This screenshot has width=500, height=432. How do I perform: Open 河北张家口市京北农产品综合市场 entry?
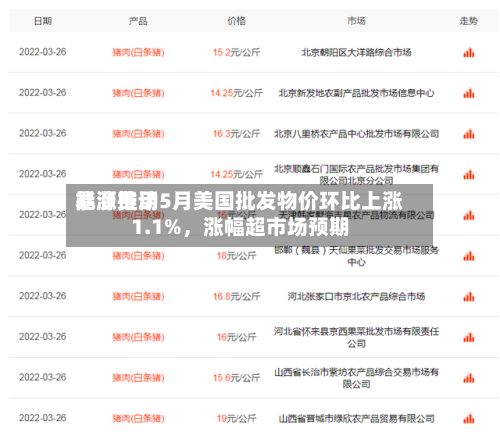[x=356, y=296]
